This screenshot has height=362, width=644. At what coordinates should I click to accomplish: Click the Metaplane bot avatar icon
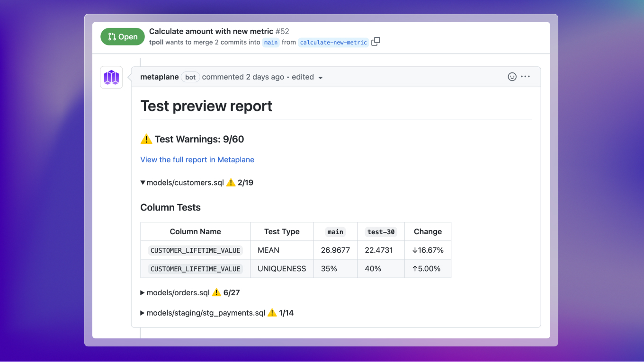(111, 77)
